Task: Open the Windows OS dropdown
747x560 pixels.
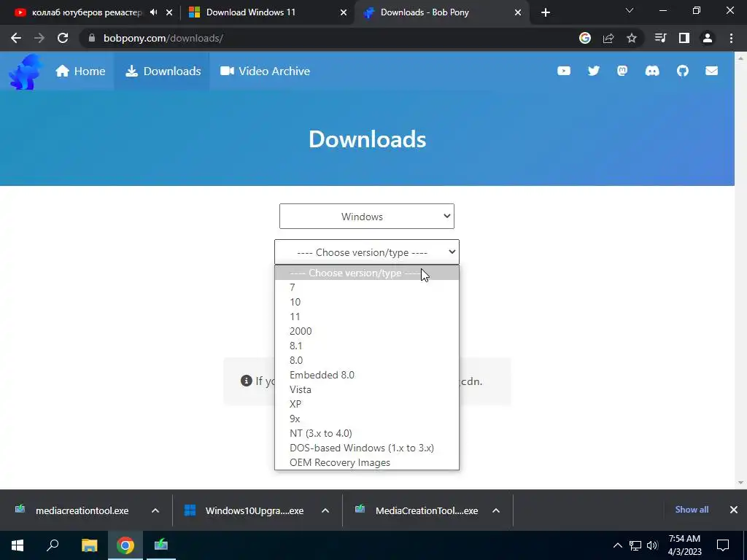Action: pyautogui.click(x=366, y=216)
